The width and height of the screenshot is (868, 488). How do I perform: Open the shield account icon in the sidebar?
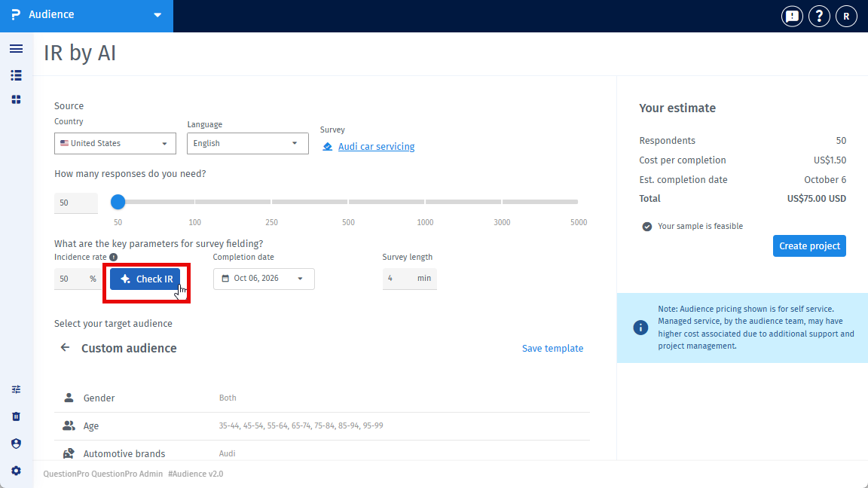[16, 444]
